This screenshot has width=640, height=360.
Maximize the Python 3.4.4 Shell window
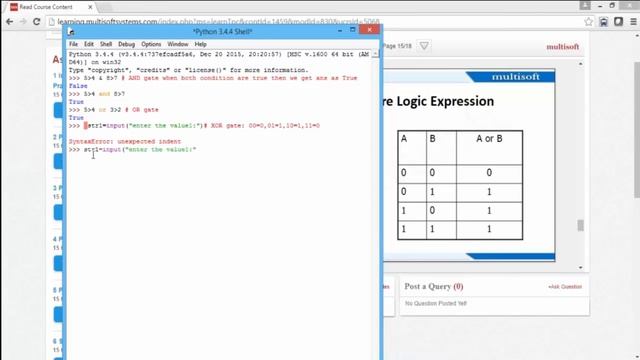click(353, 30)
